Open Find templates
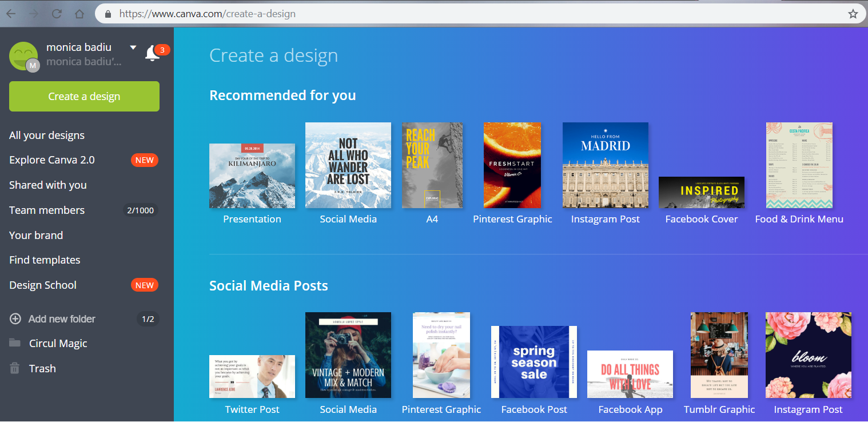The width and height of the screenshot is (868, 422). tap(45, 260)
